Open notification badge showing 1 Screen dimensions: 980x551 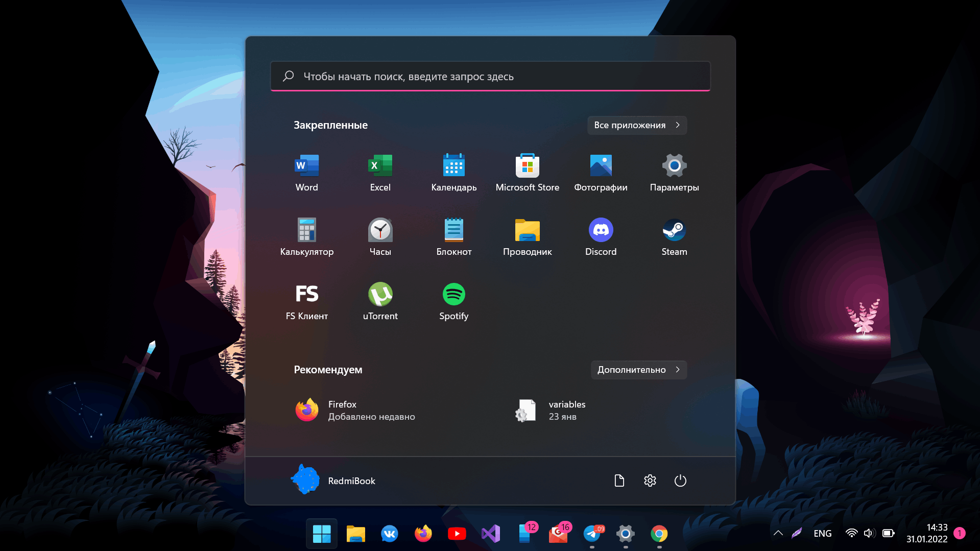960,533
